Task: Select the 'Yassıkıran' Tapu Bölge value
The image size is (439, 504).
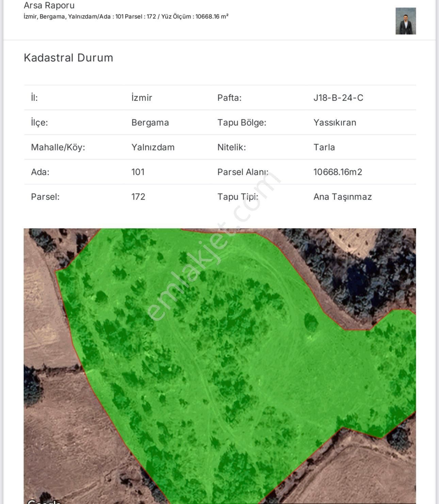Action: (x=335, y=122)
